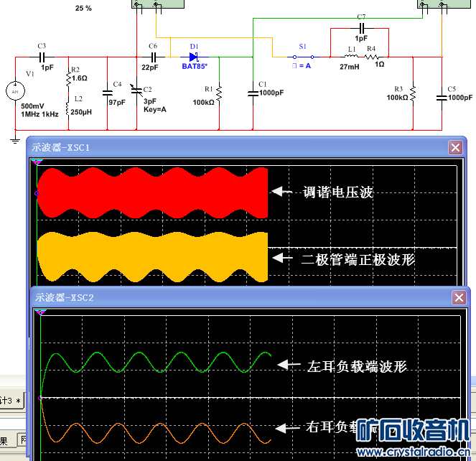Select capacitor C3 1pF symbol
Screen dimensions: 476x461
(x=42, y=57)
